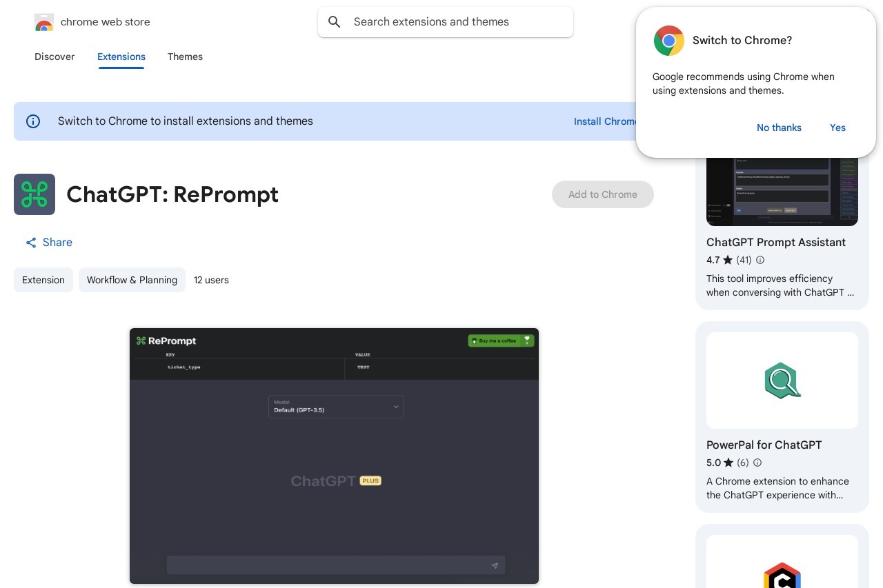This screenshot has width=883, height=588.
Task: Click the 'chrome web store' title text
Action: (106, 22)
